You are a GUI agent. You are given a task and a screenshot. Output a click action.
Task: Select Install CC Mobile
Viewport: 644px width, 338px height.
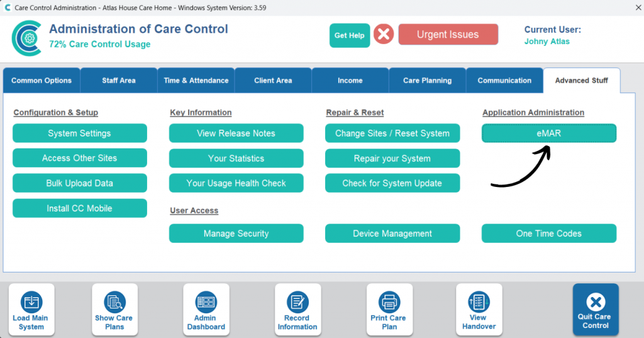pyautogui.click(x=80, y=208)
